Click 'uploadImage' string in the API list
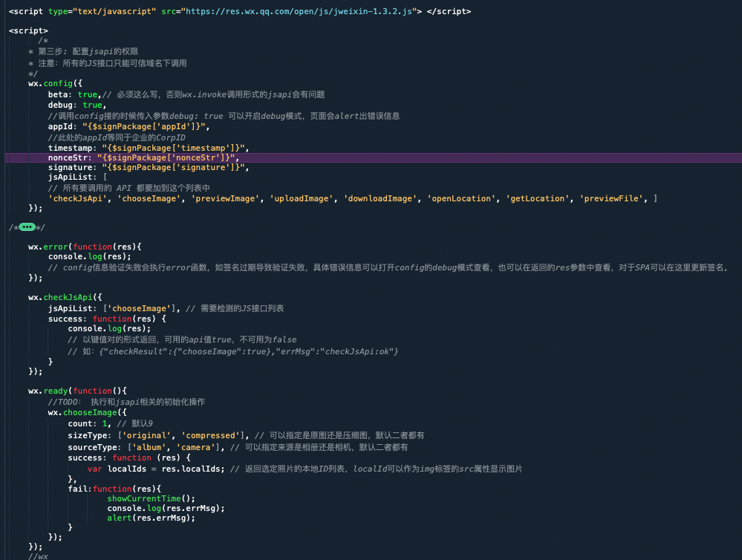 302,199
